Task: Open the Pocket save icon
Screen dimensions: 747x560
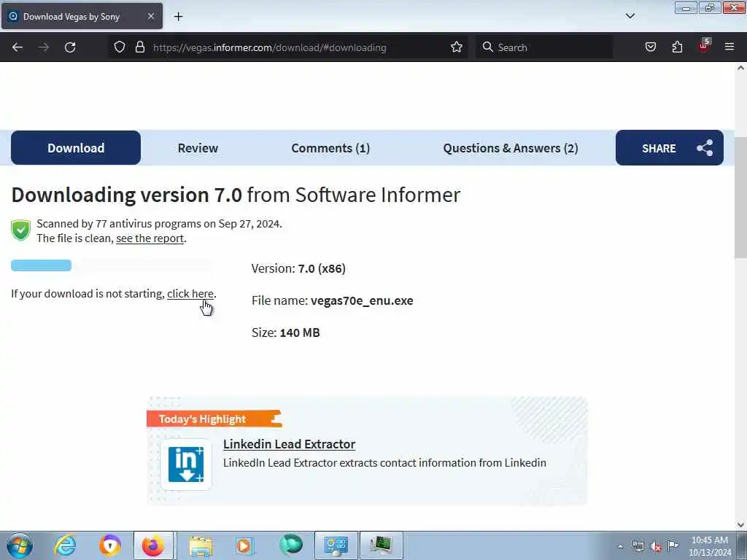Action: coord(651,47)
